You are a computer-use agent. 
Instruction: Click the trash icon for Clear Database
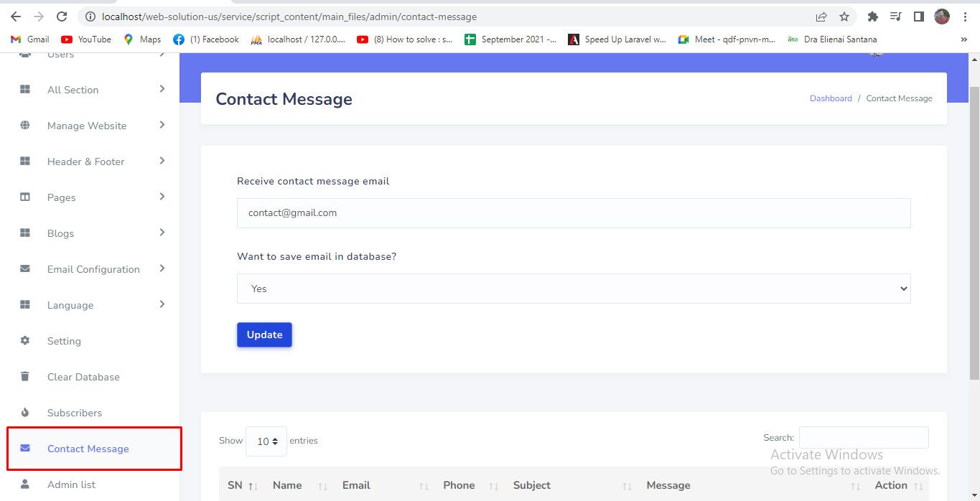(25, 377)
